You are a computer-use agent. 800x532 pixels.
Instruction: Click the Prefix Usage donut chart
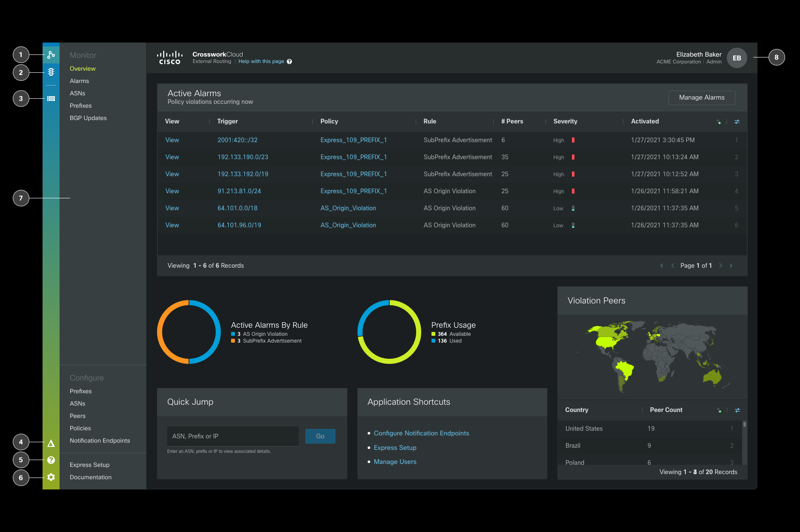[x=389, y=332]
